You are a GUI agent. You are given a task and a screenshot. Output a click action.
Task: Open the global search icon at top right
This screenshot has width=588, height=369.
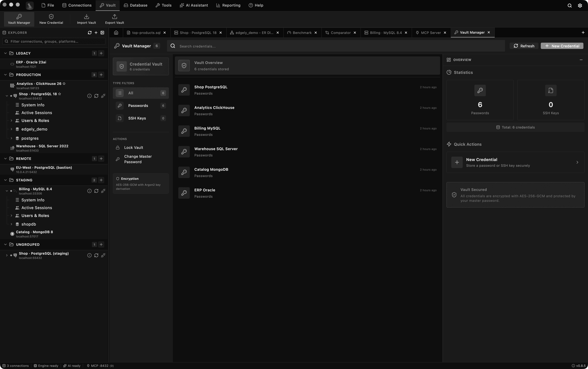tap(569, 5)
